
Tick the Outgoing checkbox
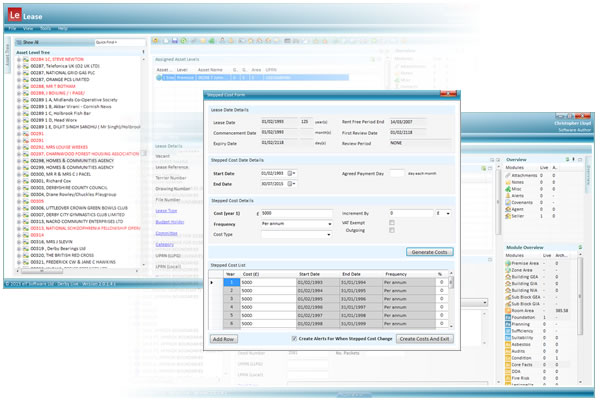pyautogui.click(x=391, y=231)
